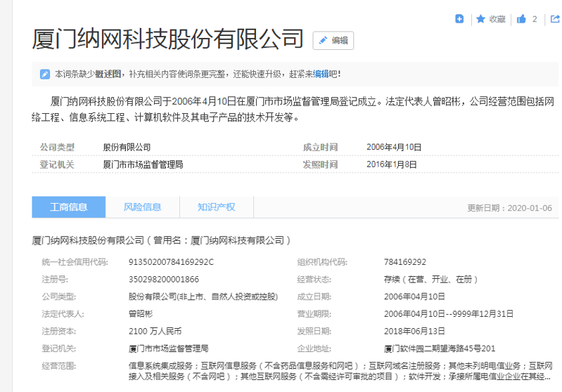Click the 营业期限 label
The width and height of the screenshot is (562, 392).
(x=314, y=314)
